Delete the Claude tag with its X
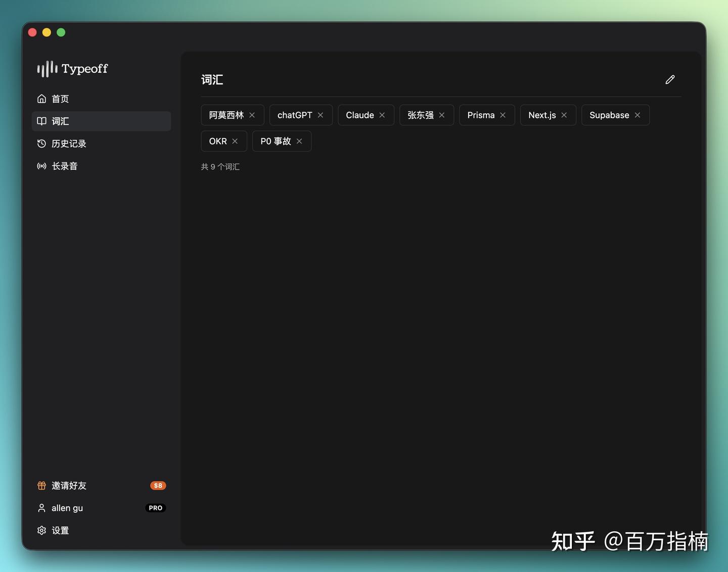Viewport: 728px width, 572px height. (382, 115)
